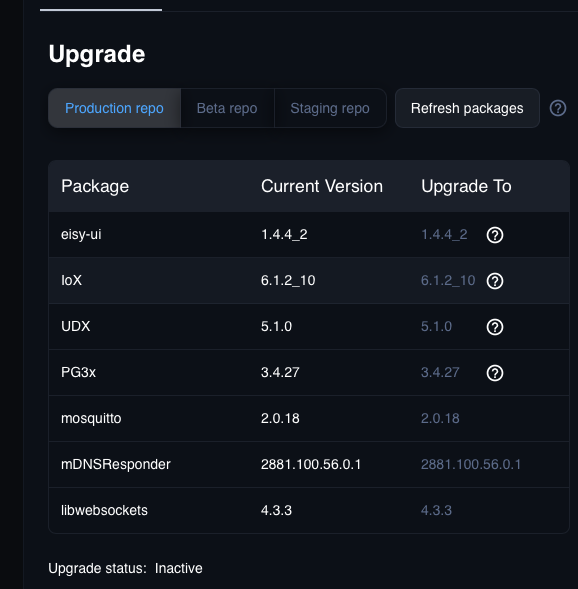
Task: Switch to the Staging repo tab
Action: point(330,108)
